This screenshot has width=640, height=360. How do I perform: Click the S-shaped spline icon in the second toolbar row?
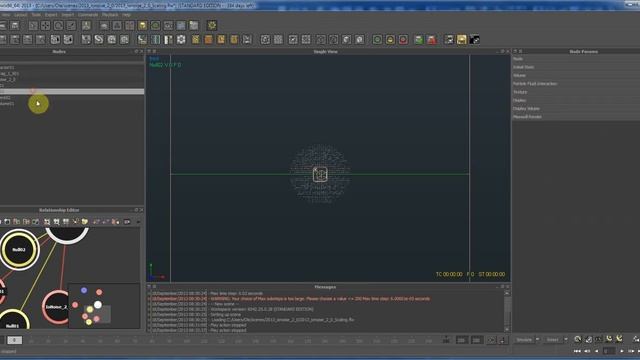click(x=99, y=39)
